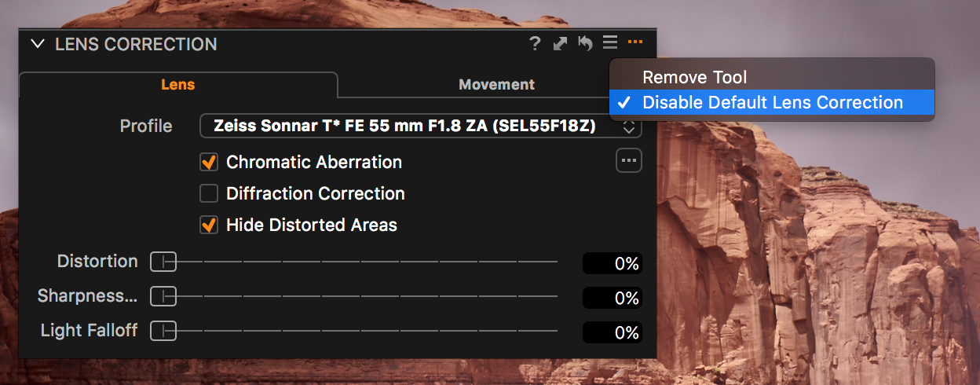The height and width of the screenshot is (385, 980).
Task: Click the pop-out expand arrows icon
Action: (560, 44)
